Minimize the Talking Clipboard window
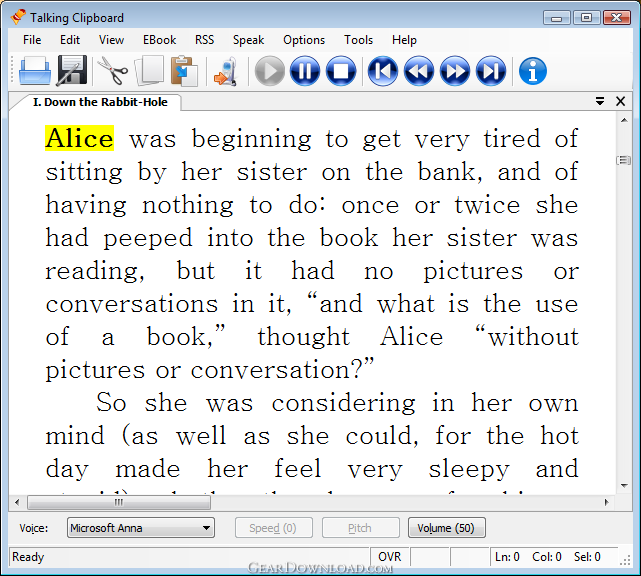641x576 pixels. pyautogui.click(x=556, y=18)
